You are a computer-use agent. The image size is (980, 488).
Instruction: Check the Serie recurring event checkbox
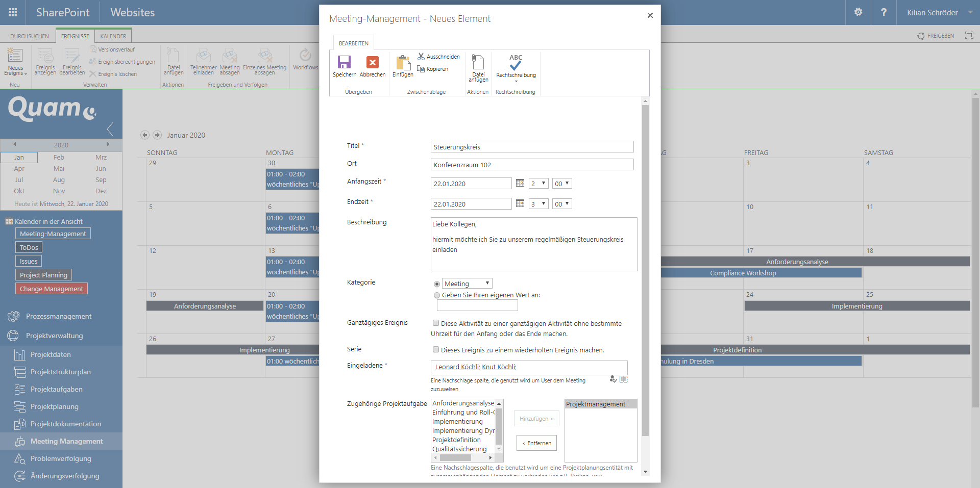436,350
